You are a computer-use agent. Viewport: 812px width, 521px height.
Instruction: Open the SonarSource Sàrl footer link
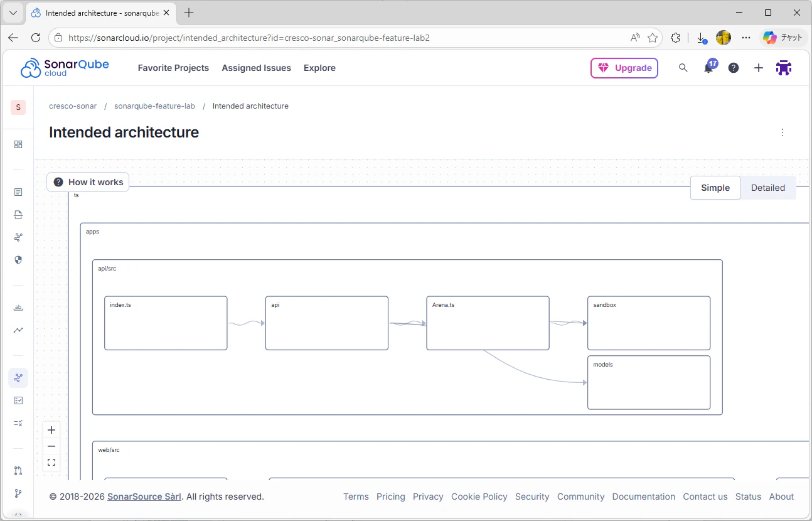point(144,497)
